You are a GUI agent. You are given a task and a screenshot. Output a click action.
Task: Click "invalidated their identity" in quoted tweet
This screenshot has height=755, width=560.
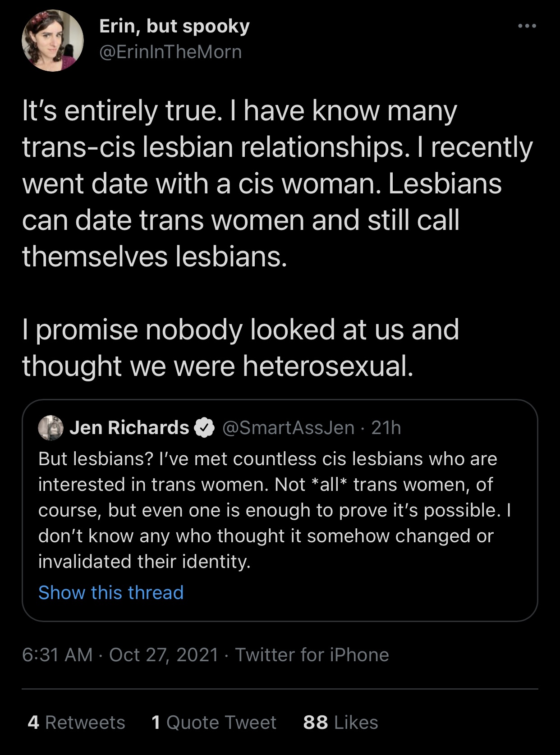(x=144, y=562)
